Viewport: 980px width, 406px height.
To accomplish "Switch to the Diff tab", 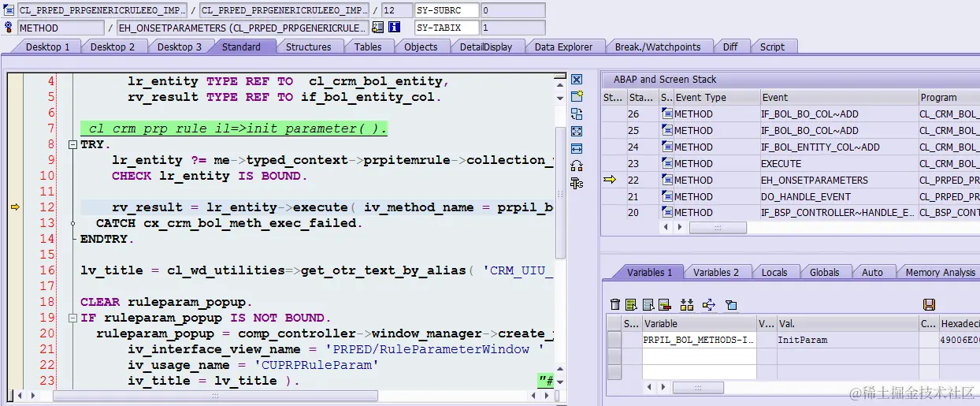I will (x=730, y=47).
